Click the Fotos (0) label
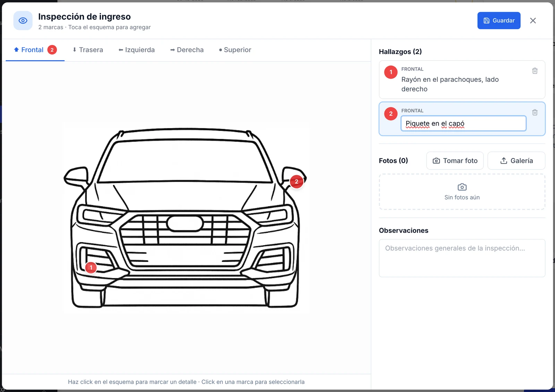This screenshot has height=392, width=555. 393,161
